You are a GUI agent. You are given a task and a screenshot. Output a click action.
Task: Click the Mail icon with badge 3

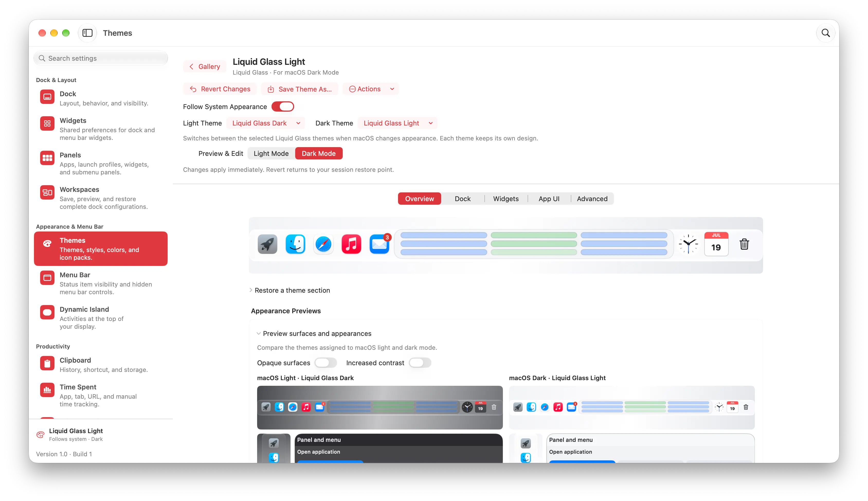(x=379, y=244)
